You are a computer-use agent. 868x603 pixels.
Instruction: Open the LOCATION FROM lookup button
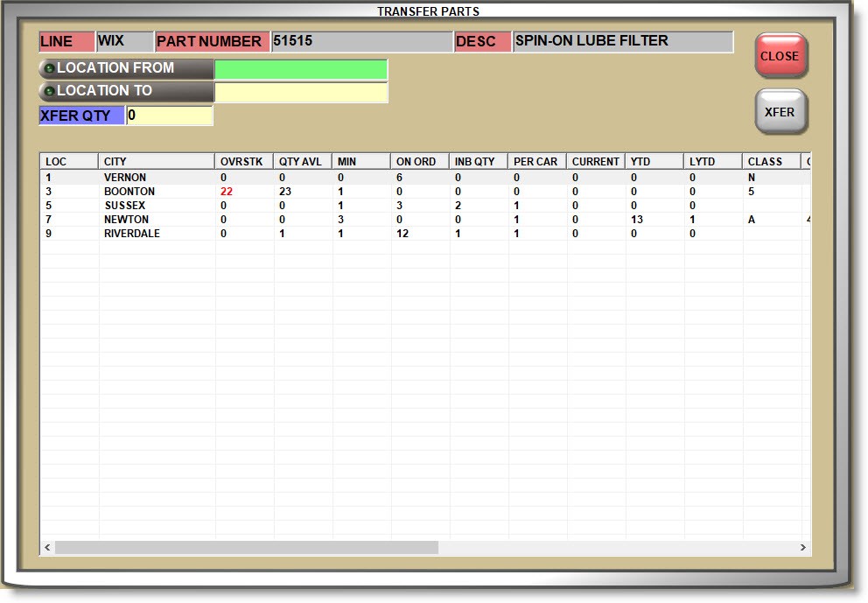pyautogui.click(x=126, y=68)
